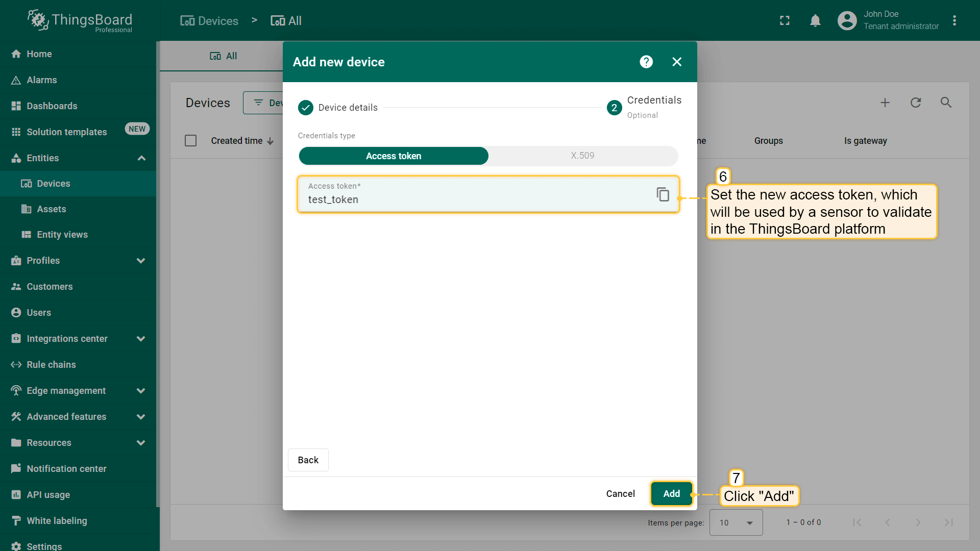This screenshot has height=551, width=980.
Task: Click the Add button
Action: tap(671, 493)
